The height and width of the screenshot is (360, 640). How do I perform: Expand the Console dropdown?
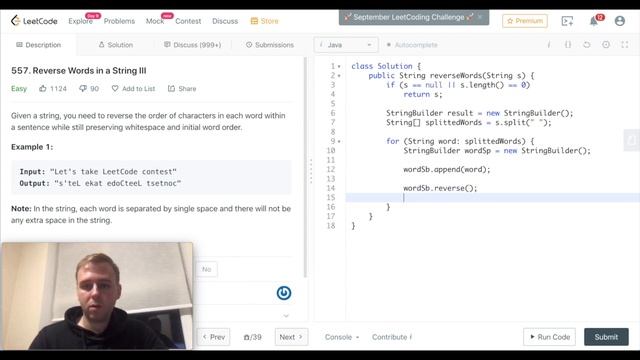pyautogui.click(x=342, y=337)
